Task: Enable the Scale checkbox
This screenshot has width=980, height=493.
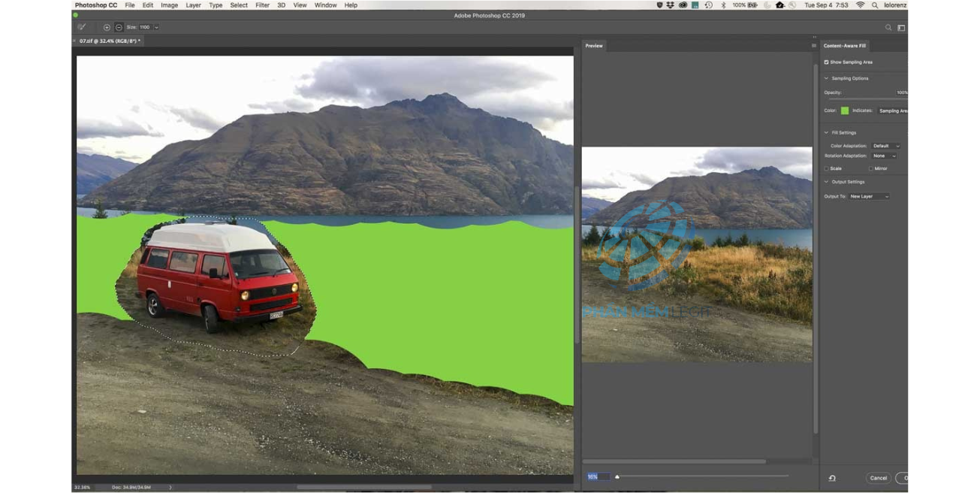Action: click(x=827, y=168)
